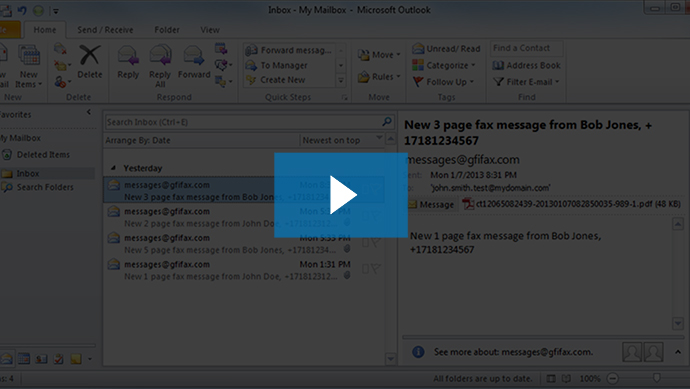Open the Mail view in the navigation bar
Image resolution: width=690 pixels, height=389 pixels.
[6, 359]
